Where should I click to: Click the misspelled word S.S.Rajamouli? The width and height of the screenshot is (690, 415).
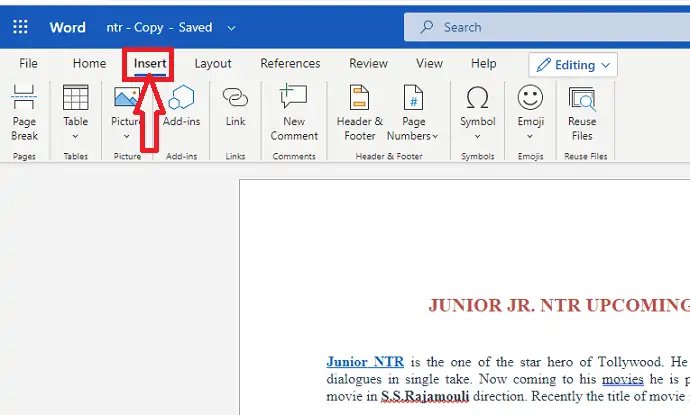pyautogui.click(x=425, y=396)
